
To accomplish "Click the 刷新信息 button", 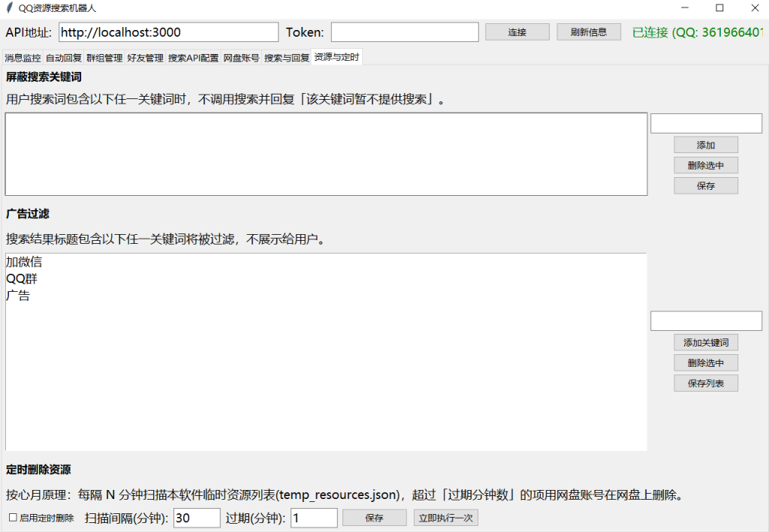I will pyautogui.click(x=589, y=32).
